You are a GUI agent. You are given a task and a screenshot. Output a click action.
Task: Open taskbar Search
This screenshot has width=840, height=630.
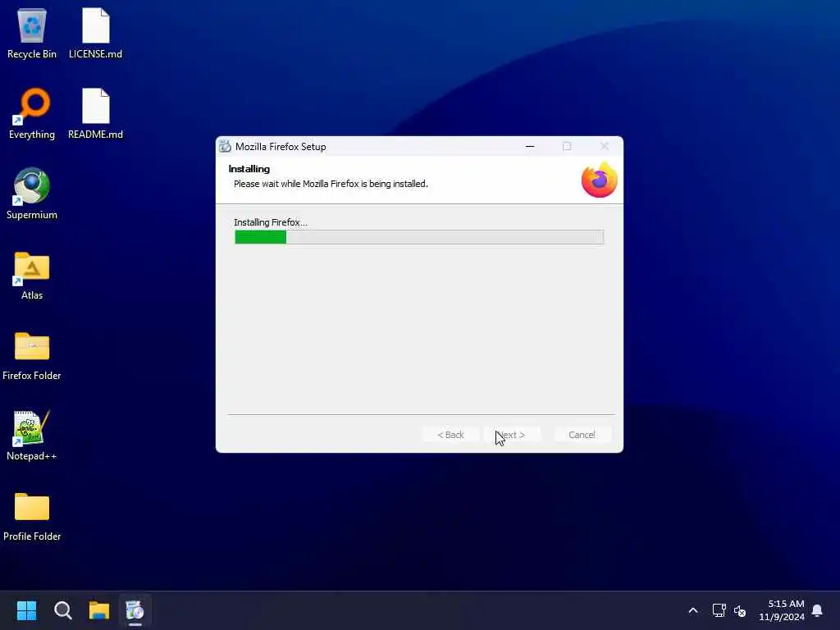pyautogui.click(x=62, y=610)
